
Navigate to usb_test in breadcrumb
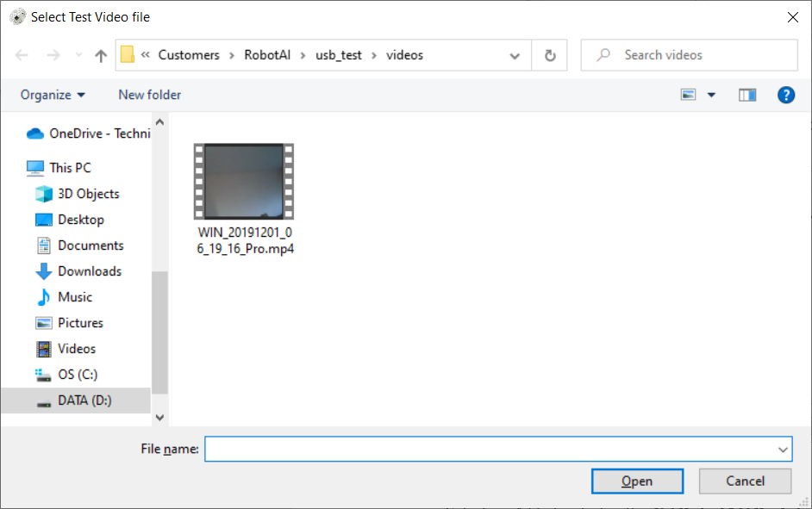click(x=339, y=55)
